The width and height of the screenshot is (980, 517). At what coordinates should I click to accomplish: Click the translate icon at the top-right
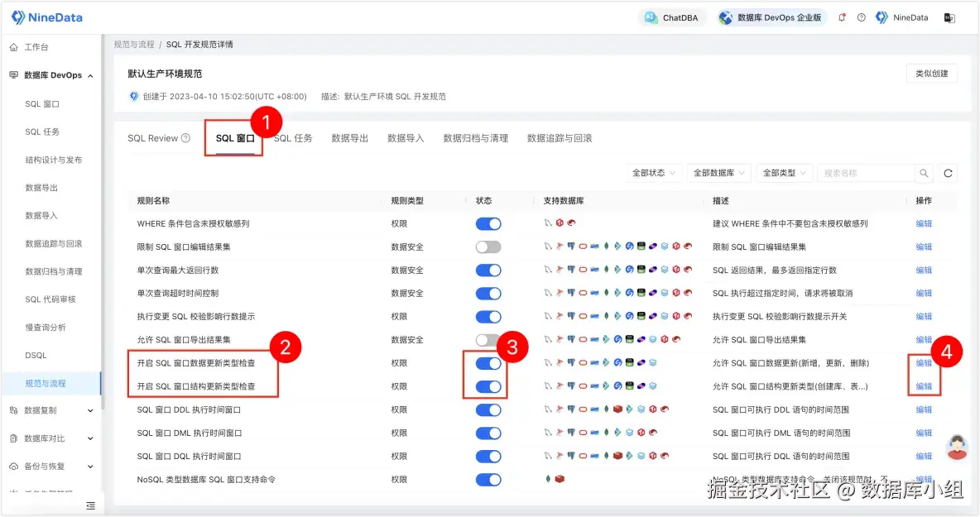point(951,17)
